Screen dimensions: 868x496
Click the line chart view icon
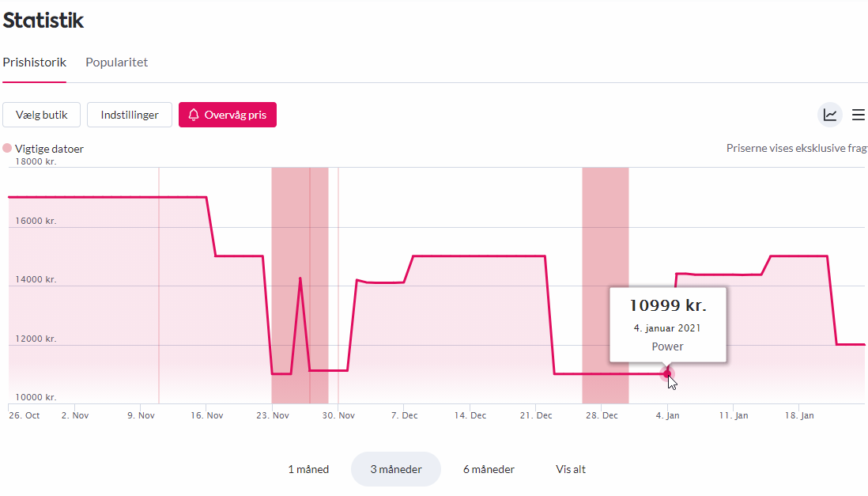click(830, 115)
